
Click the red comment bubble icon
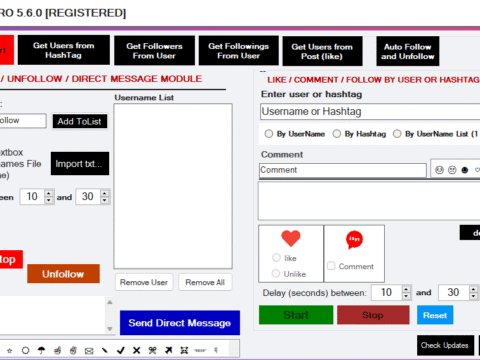354,240
